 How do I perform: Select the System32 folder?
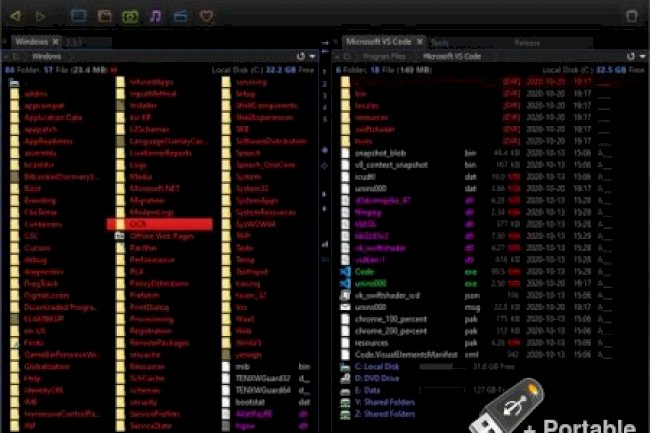point(252,189)
